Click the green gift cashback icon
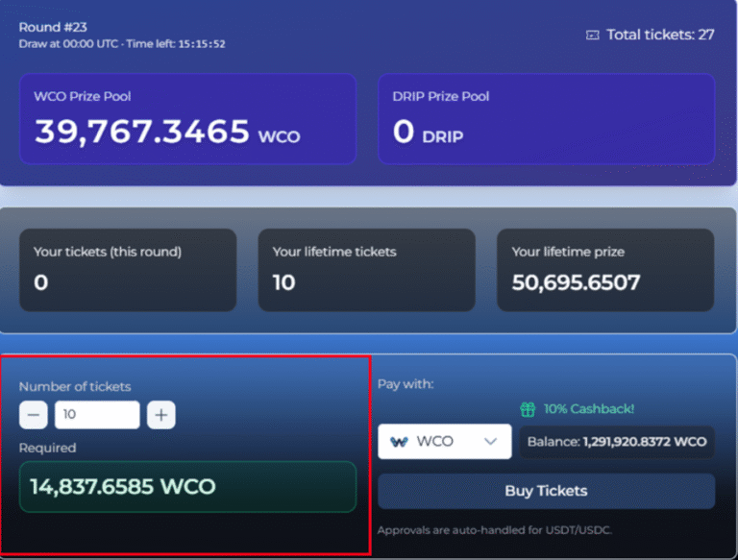Screen dimensions: 738x560 528,409
